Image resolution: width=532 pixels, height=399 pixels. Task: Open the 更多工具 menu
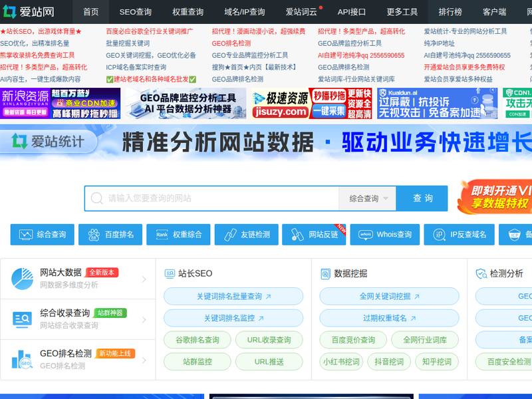(402, 12)
